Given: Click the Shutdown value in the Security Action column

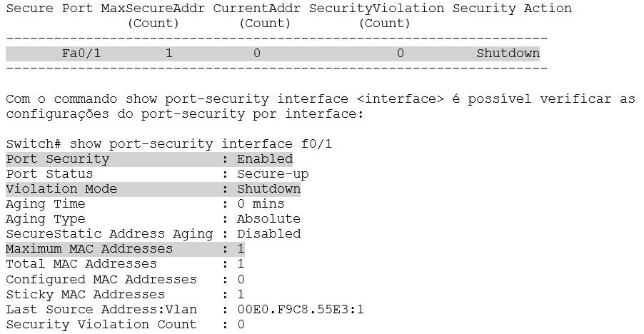Looking at the screenshot, I should pyautogui.click(x=508, y=54).
